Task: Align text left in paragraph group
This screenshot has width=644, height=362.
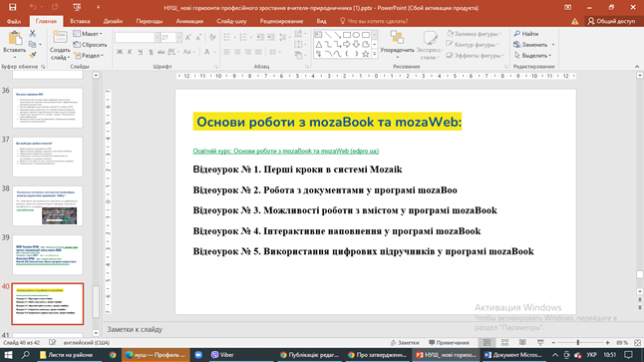Action: [227, 52]
